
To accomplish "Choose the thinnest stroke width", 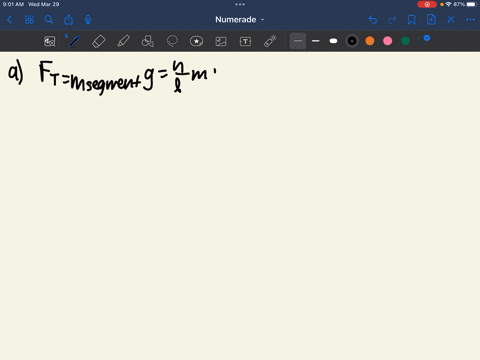I will [x=298, y=41].
